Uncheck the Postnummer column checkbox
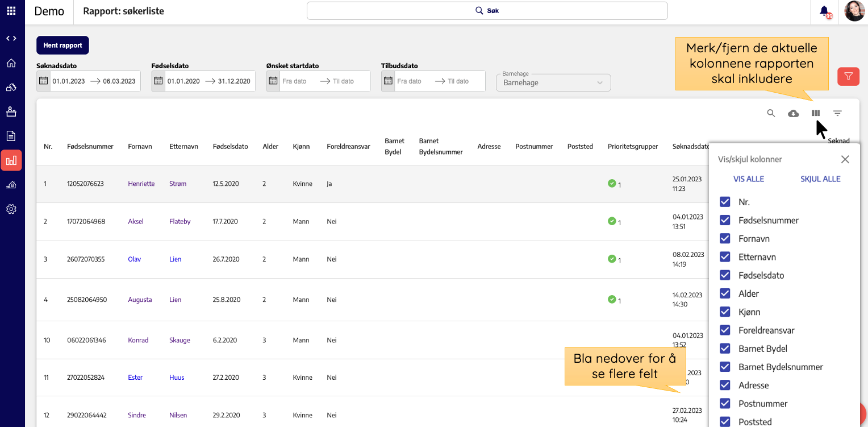 pos(725,403)
